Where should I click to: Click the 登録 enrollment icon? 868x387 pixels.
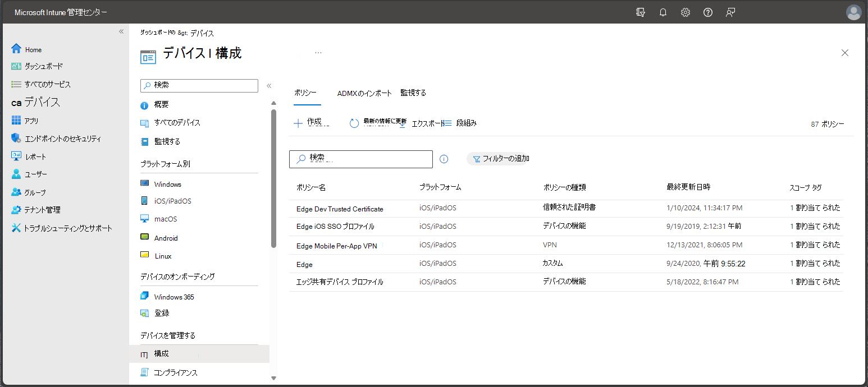(144, 313)
